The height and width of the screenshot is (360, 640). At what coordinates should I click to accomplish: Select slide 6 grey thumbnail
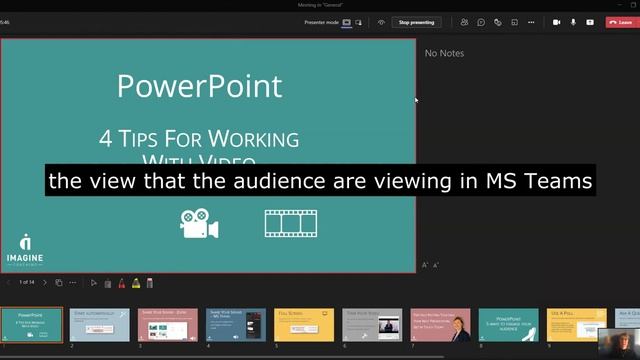(x=372, y=325)
